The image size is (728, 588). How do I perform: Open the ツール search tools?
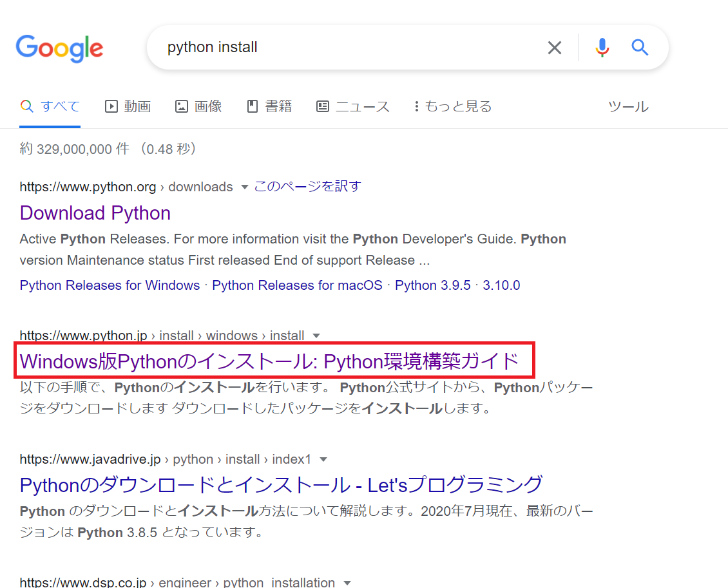tap(628, 106)
